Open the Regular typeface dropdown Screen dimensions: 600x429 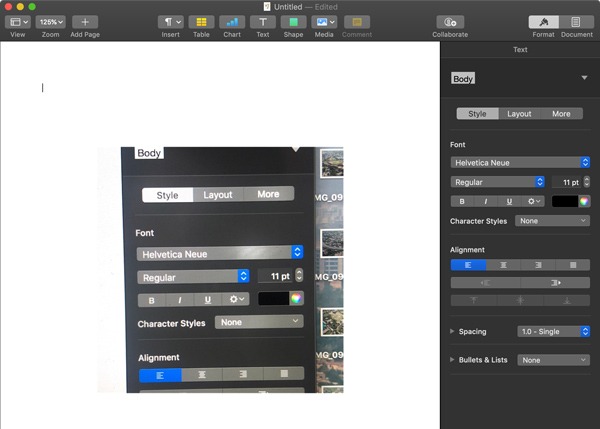pos(497,182)
